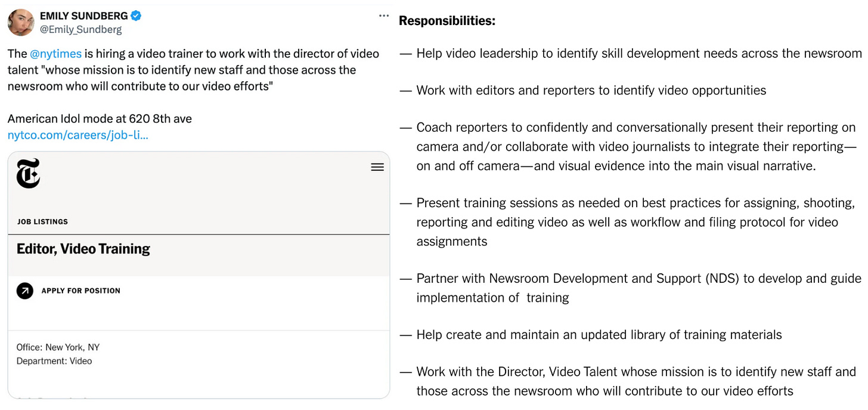The image size is (868, 410).
Task: Open the hamburger menu on job page
Action: pos(377,168)
